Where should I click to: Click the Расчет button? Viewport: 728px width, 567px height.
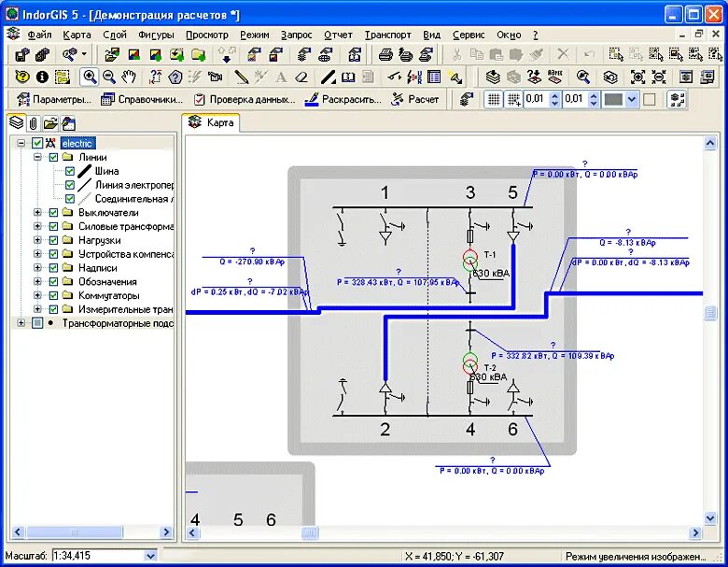point(414,99)
